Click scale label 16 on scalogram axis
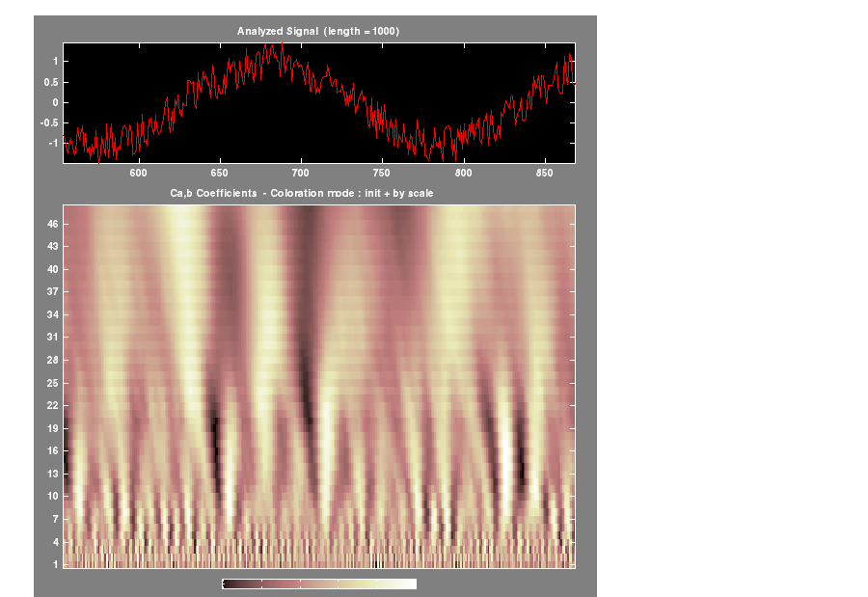 pyautogui.click(x=53, y=450)
